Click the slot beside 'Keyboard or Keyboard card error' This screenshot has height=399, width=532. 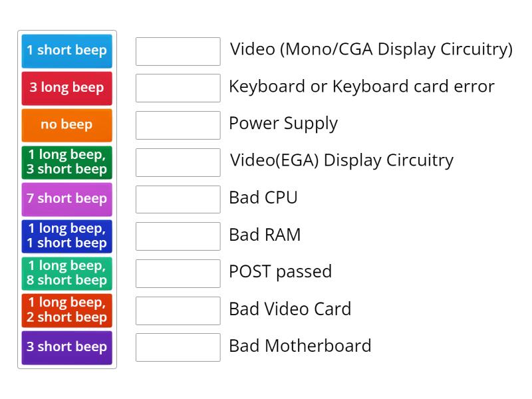[x=178, y=86]
